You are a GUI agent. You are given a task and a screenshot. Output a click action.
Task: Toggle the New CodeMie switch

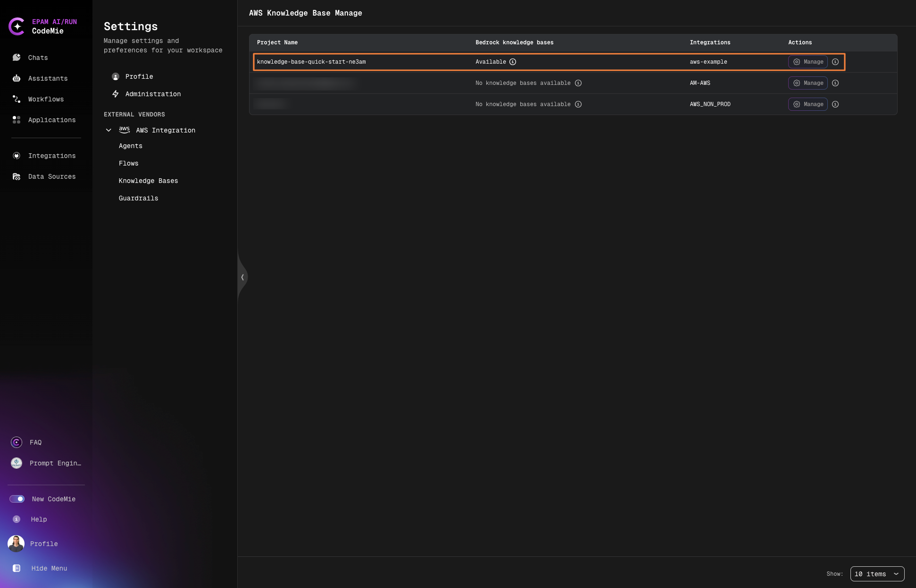coord(17,499)
